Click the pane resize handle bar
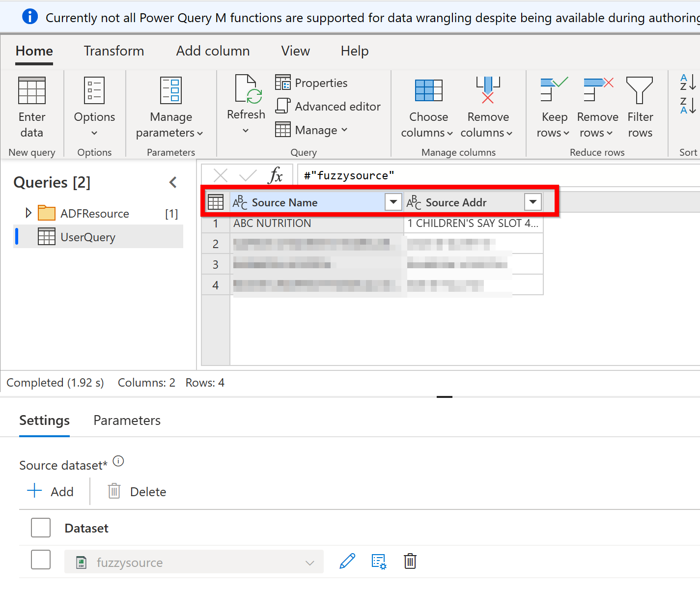700x590 pixels. click(x=445, y=396)
